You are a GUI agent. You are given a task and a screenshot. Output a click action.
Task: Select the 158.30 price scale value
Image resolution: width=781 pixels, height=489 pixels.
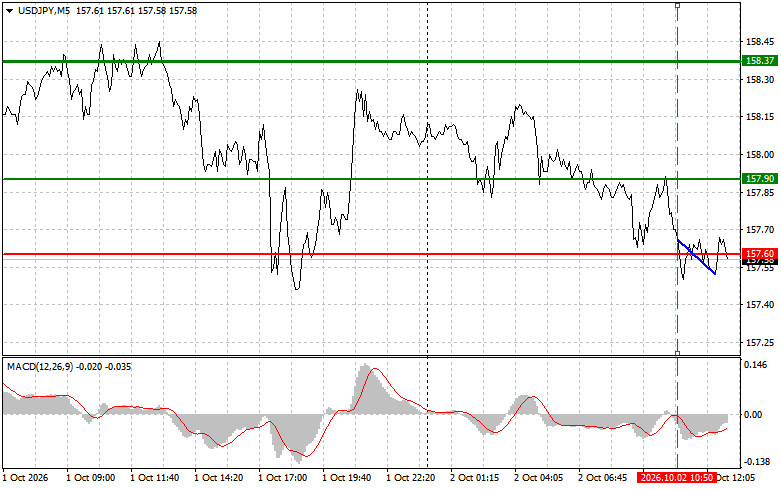[760, 80]
